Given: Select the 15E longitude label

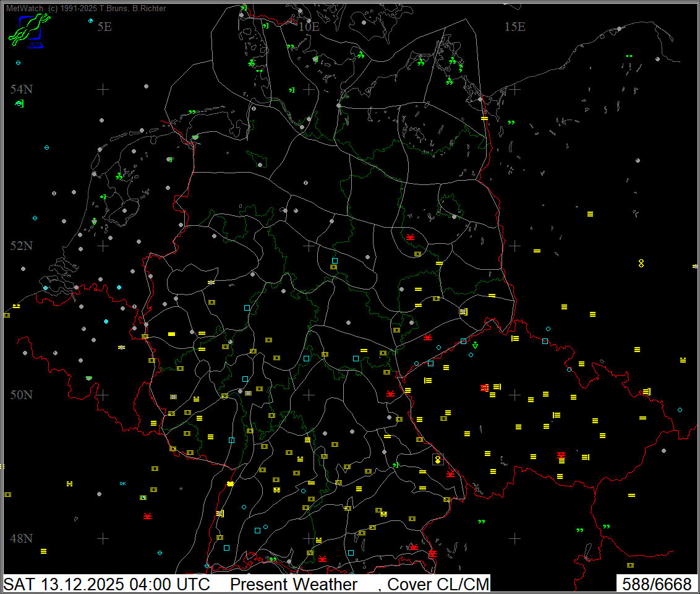Looking at the screenshot, I should 514,27.
